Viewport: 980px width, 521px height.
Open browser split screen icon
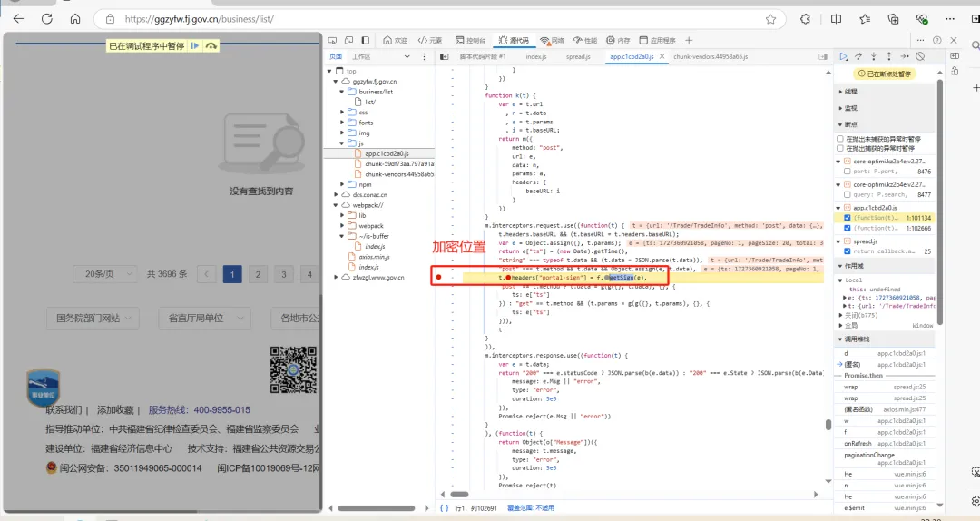[x=837, y=19]
